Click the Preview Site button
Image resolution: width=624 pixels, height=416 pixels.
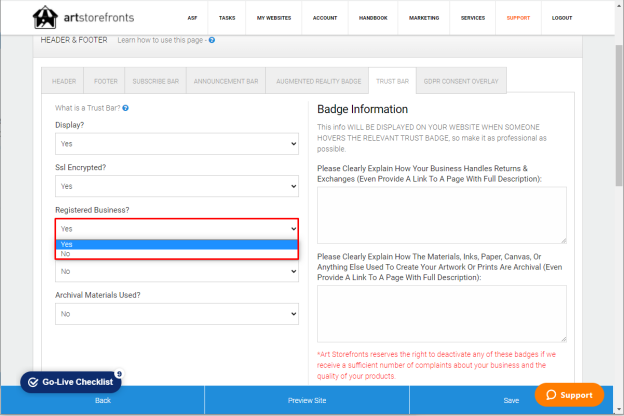click(x=307, y=400)
